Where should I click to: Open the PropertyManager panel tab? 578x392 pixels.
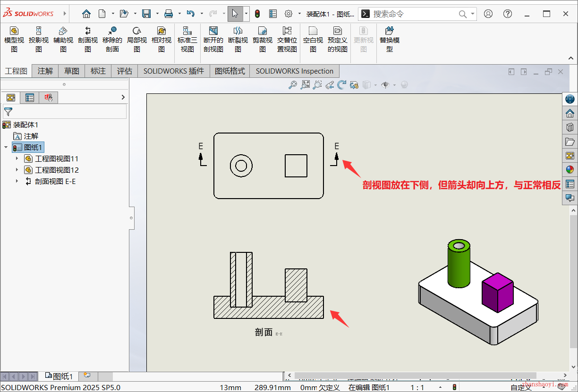click(30, 98)
